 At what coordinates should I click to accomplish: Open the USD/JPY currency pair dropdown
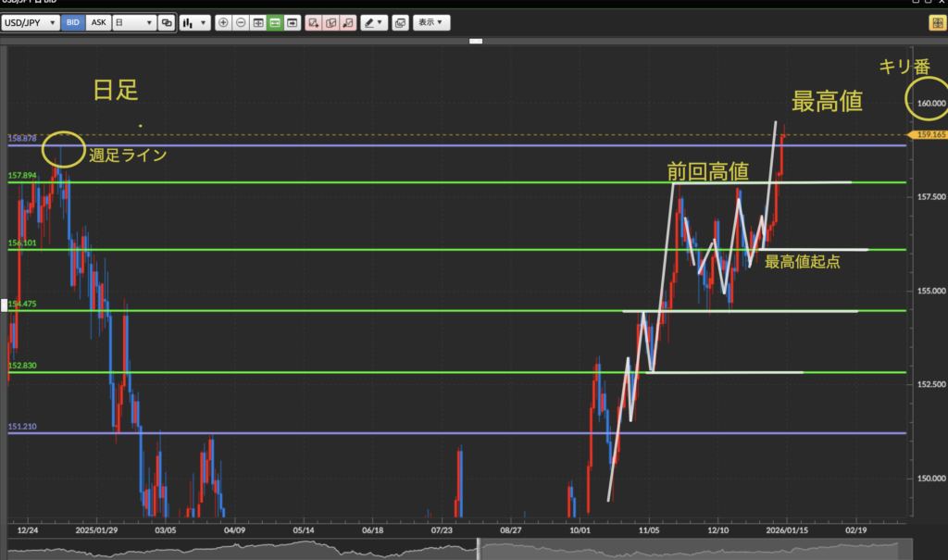(30, 23)
